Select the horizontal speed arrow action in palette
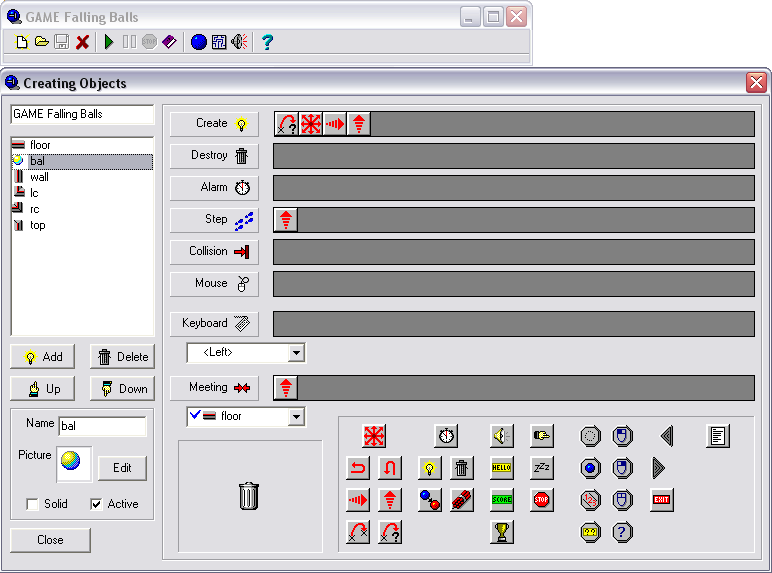The image size is (772, 573). pos(358,500)
